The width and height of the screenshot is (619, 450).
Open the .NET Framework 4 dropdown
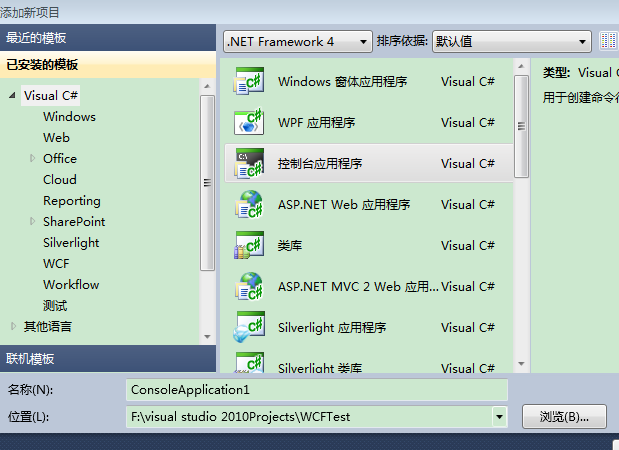pyautogui.click(x=298, y=41)
